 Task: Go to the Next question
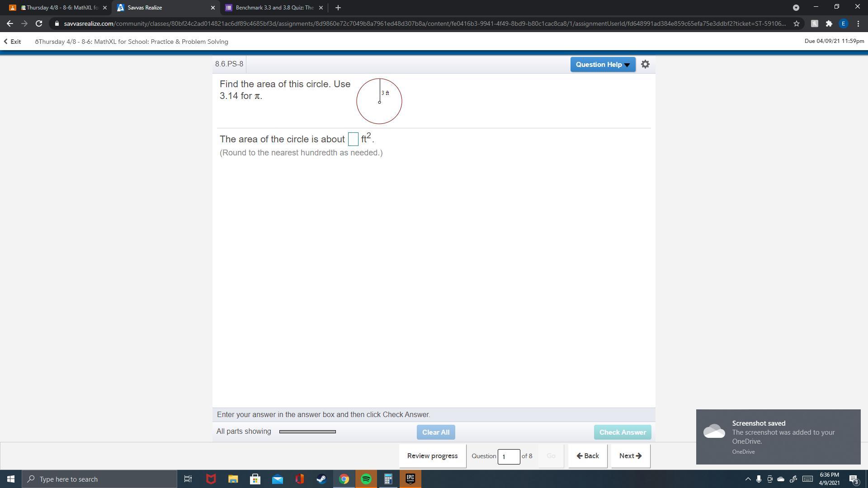[x=630, y=455]
